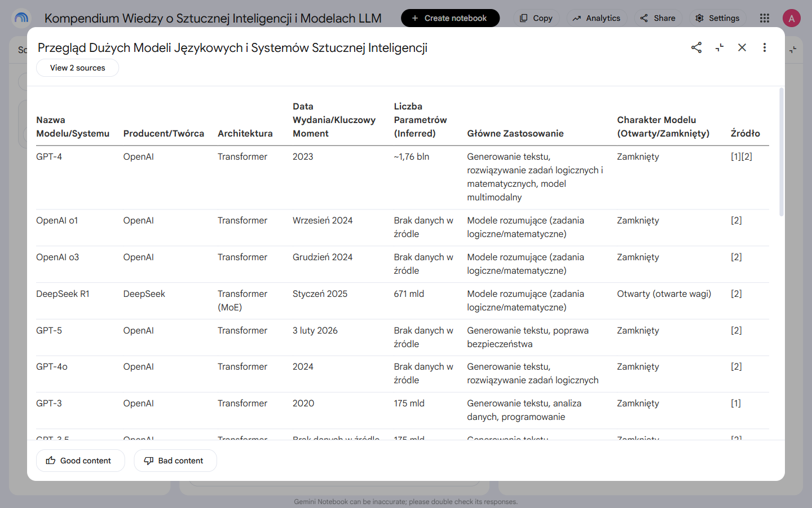Click the thumbs-up icon on Good content
Screen dimensions: 812x508
click(51, 461)
